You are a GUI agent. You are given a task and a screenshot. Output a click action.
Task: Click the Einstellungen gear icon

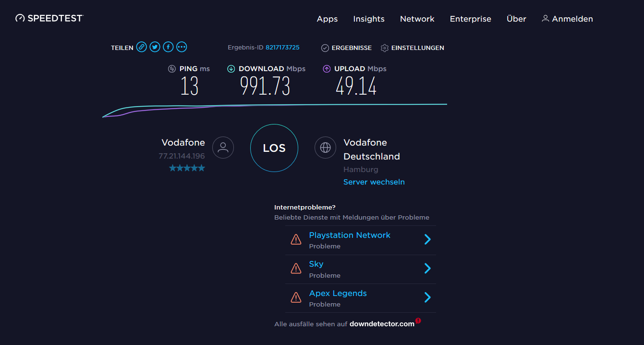coord(385,48)
